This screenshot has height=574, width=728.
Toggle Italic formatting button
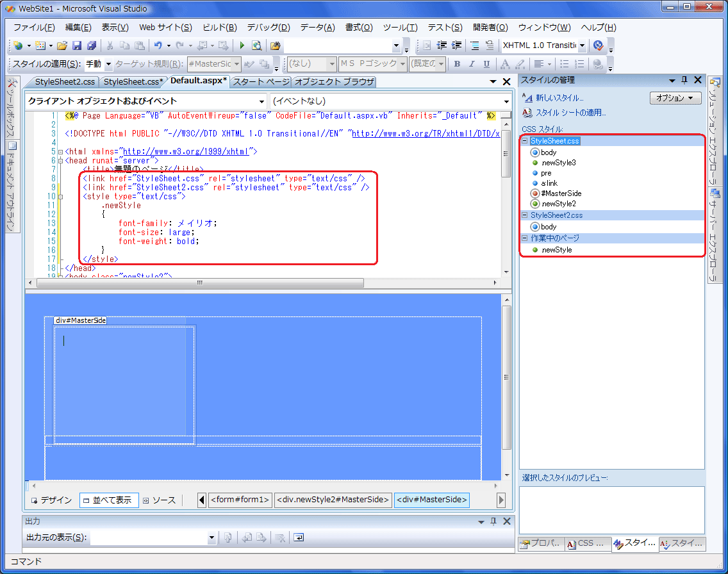point(472,63)
